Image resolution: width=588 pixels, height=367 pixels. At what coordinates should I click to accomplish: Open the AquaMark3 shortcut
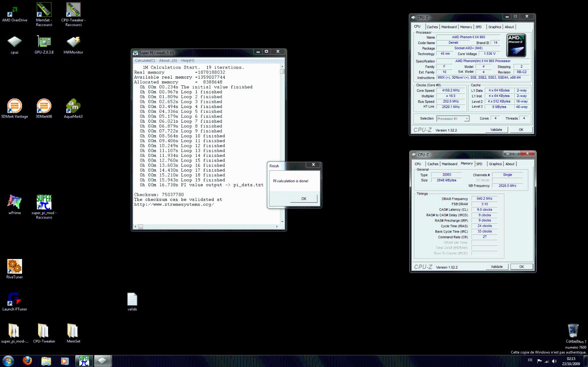click(x=73, y=109)
